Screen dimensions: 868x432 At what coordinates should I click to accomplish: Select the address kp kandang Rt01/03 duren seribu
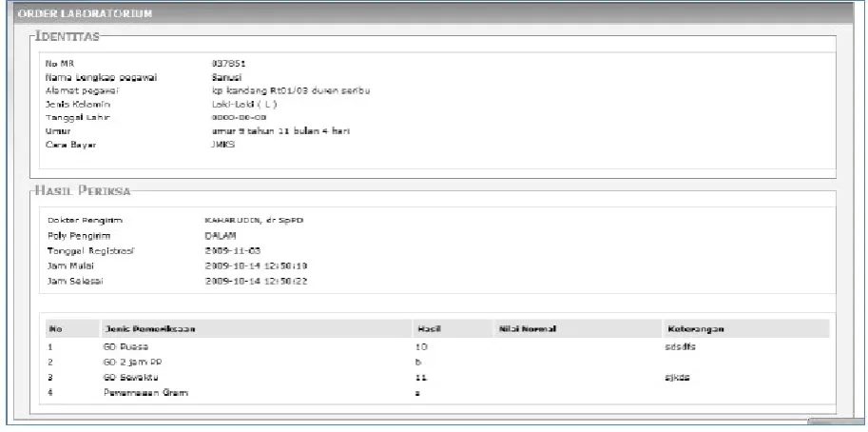(291, 90)
